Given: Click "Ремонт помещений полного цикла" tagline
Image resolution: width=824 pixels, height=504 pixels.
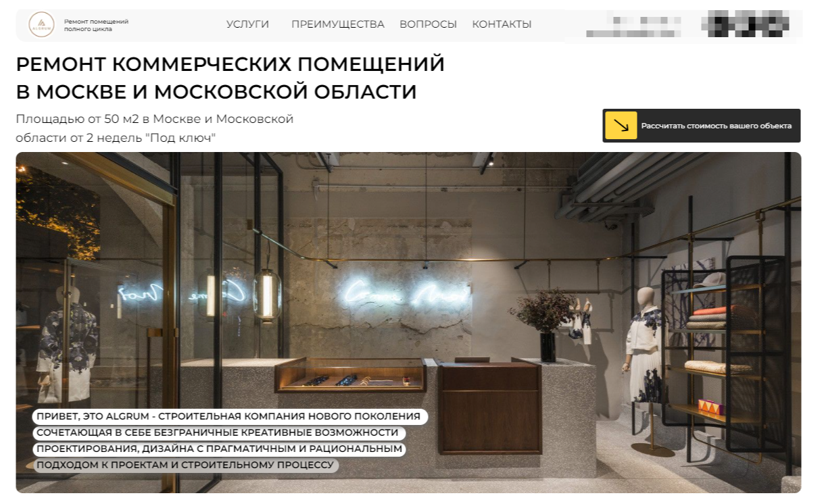Looking at the screenshot, I should [96, 26].
